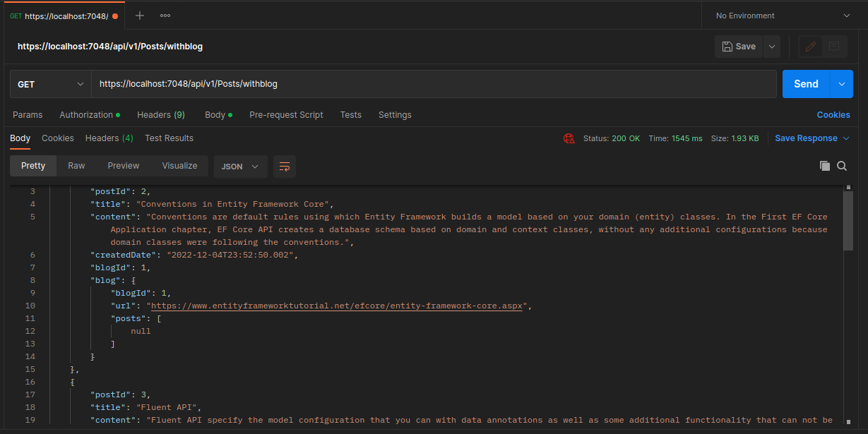Click the response vertical scrollbar thumb
The image size is (868, 434).
[848, 220]
